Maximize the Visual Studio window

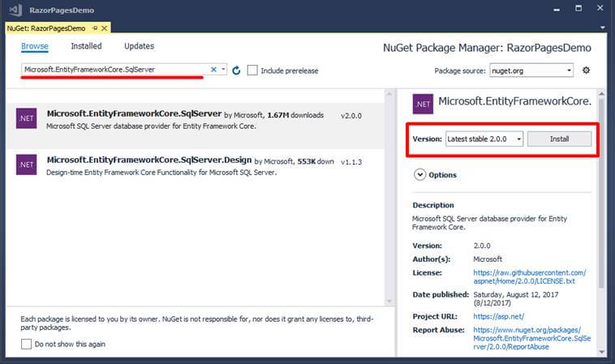coord(578,8)
